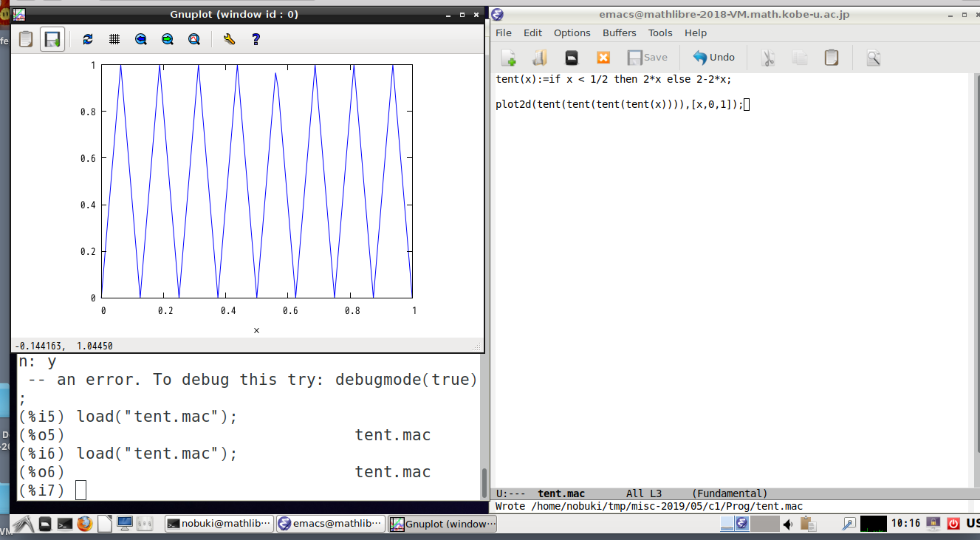Click the Emacs close buffer X icon
Viewport: 980px width, 540px height.
[x=603, y=58]
